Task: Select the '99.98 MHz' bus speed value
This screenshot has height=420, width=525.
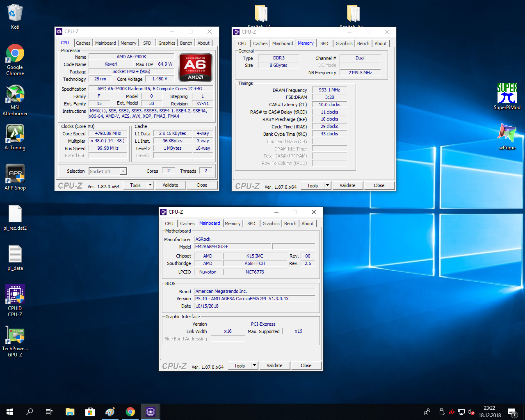Action: point(108,148)
